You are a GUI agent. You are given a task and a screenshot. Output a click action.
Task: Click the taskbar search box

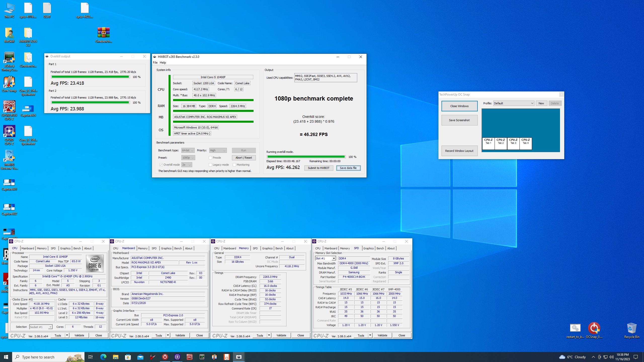tap(48, 357)
